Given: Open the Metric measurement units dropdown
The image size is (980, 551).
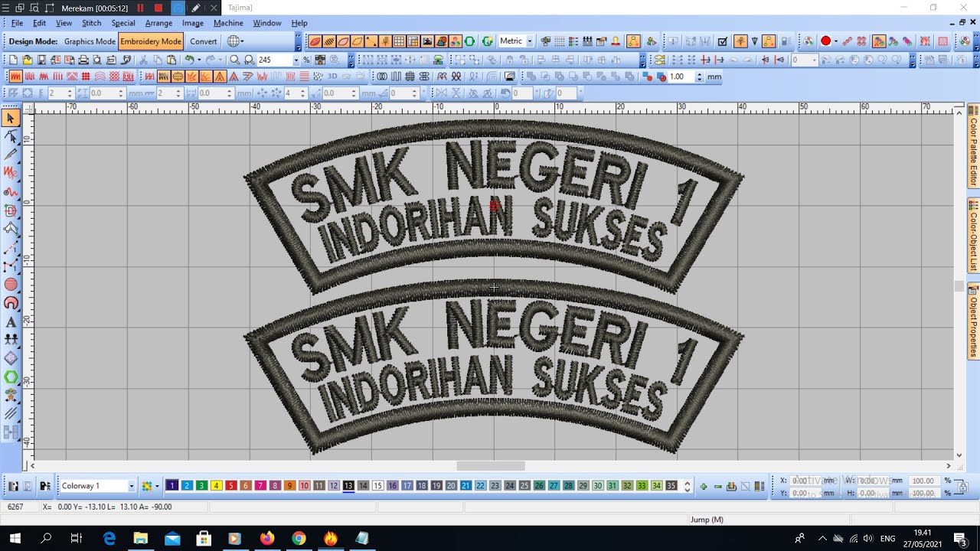Looking at the screenshot, I should tap(529, 41).
